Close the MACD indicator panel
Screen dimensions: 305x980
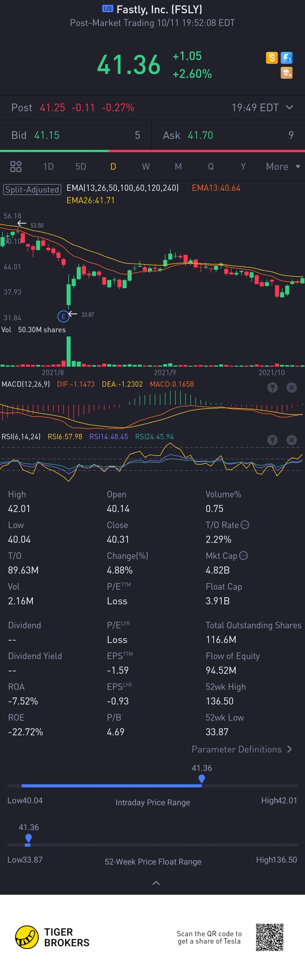point(292,388)
